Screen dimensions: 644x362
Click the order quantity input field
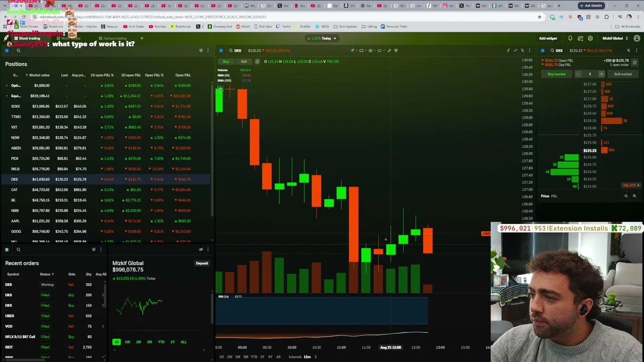(590, 74)
